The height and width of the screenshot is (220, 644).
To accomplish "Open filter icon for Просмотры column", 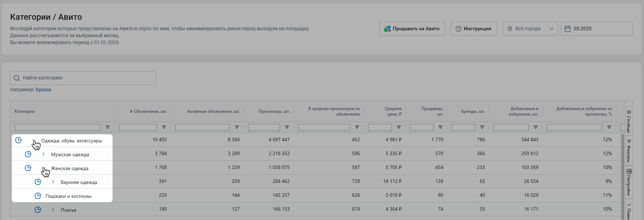I will (x=287, y=127).
